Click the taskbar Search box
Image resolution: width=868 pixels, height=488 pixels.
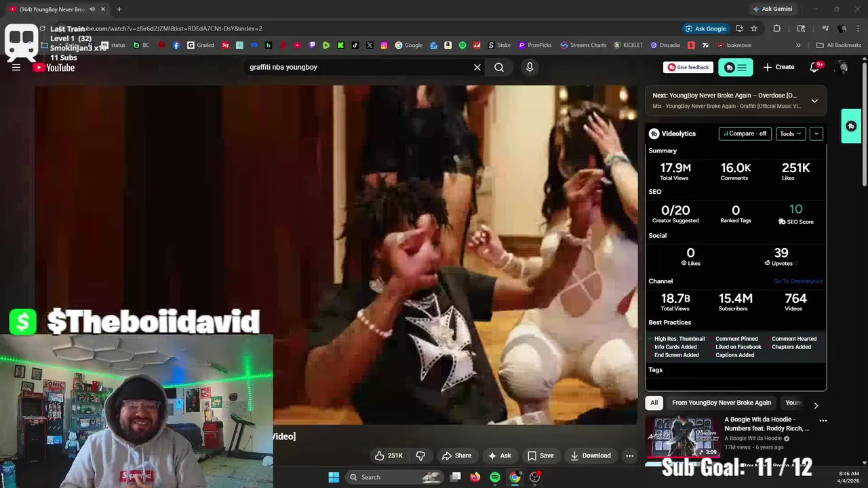coord(396,477)
